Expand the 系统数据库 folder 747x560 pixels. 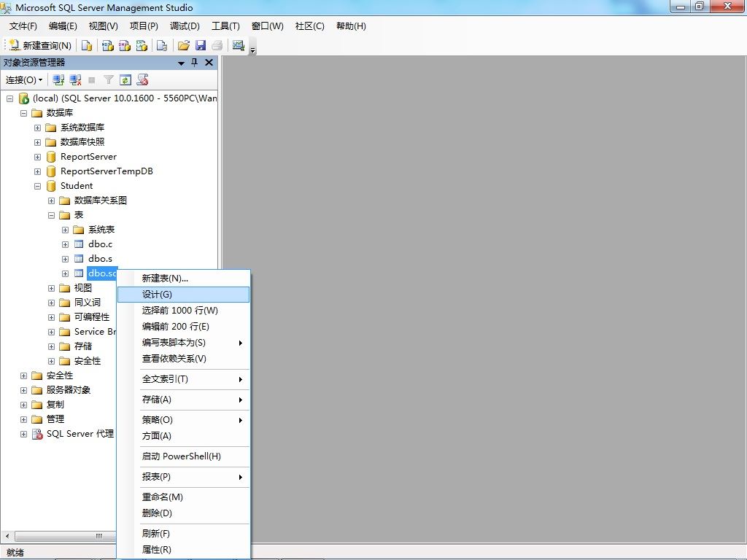tap(37, 128)
